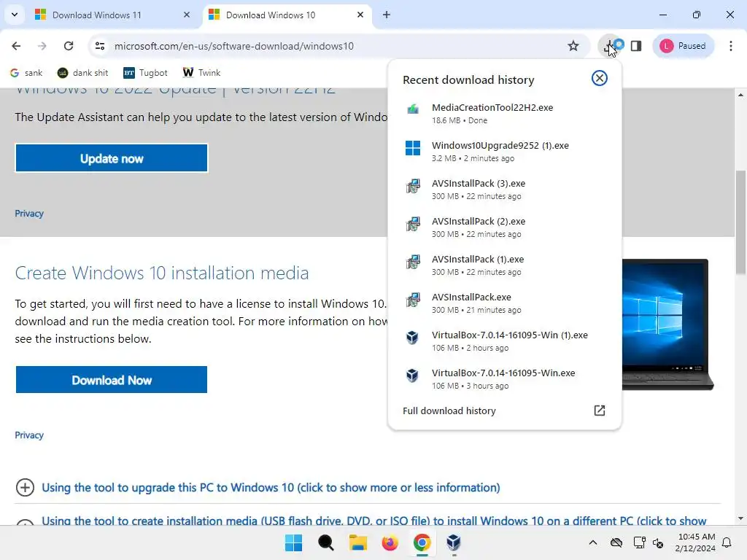This screenshot has width=747, height=560.
Task: Click the forward navigation arrow
Action: tap(42, 46)
